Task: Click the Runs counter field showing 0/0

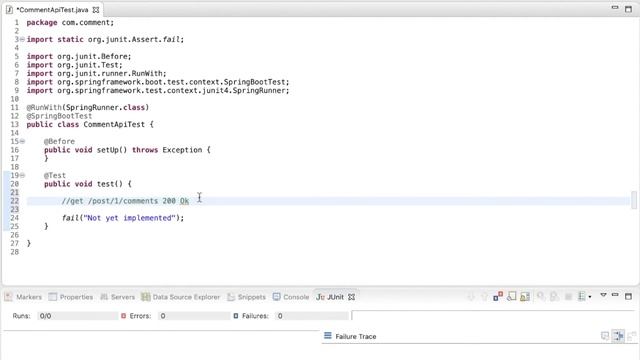Action: [78, 316]
